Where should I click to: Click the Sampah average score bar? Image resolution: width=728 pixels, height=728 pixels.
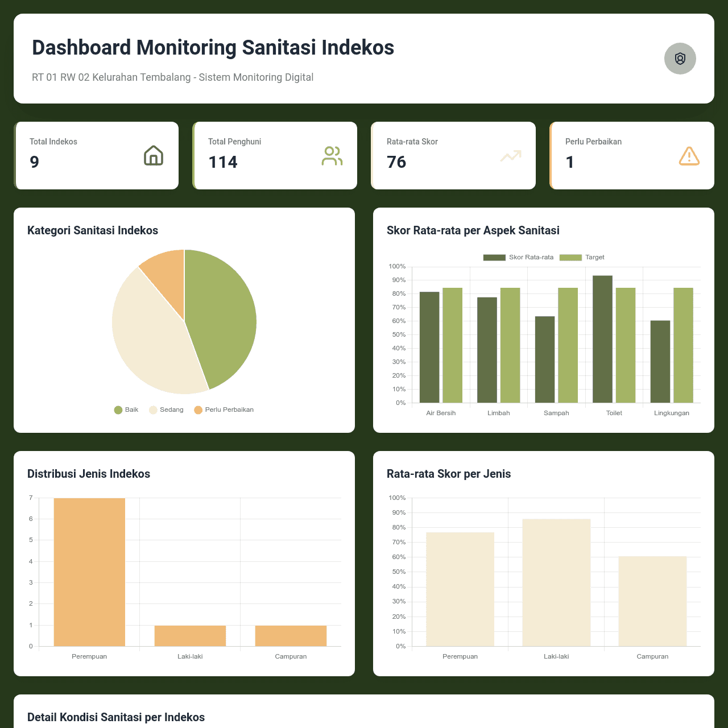point(545,359)
